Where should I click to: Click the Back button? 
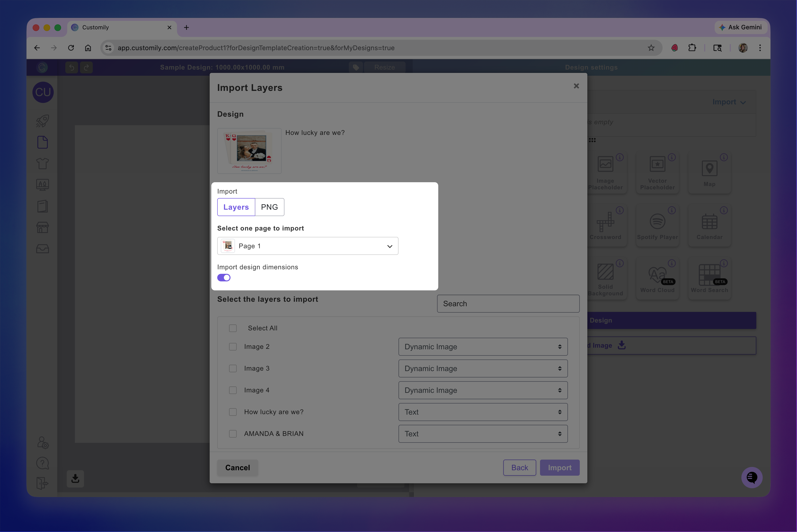(519, 468)
